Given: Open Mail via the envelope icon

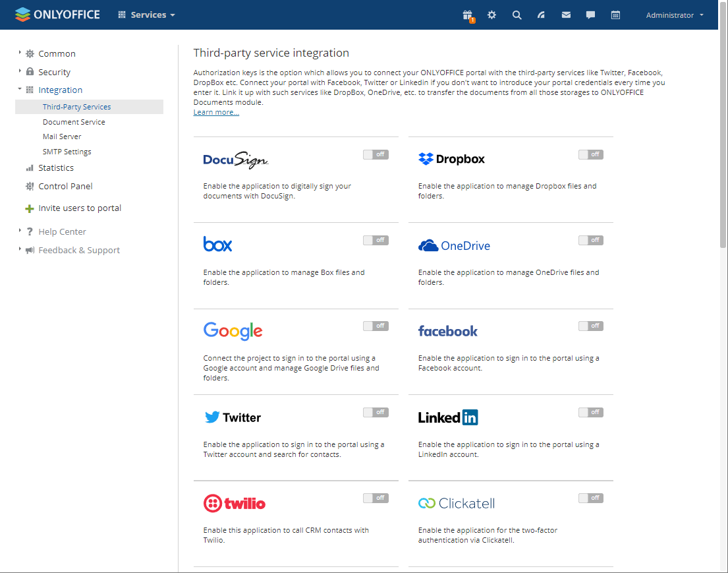Looking at the screenshot, I should [x=566, y=15].
